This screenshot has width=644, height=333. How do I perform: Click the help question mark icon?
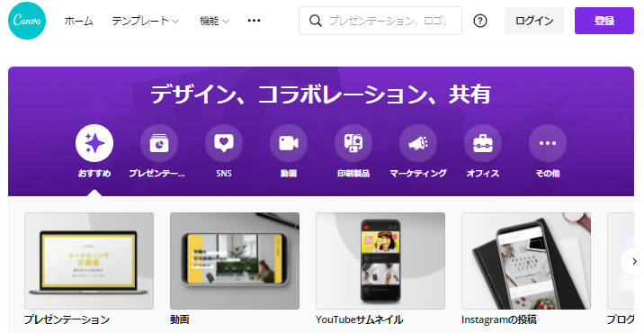point(480,21)
